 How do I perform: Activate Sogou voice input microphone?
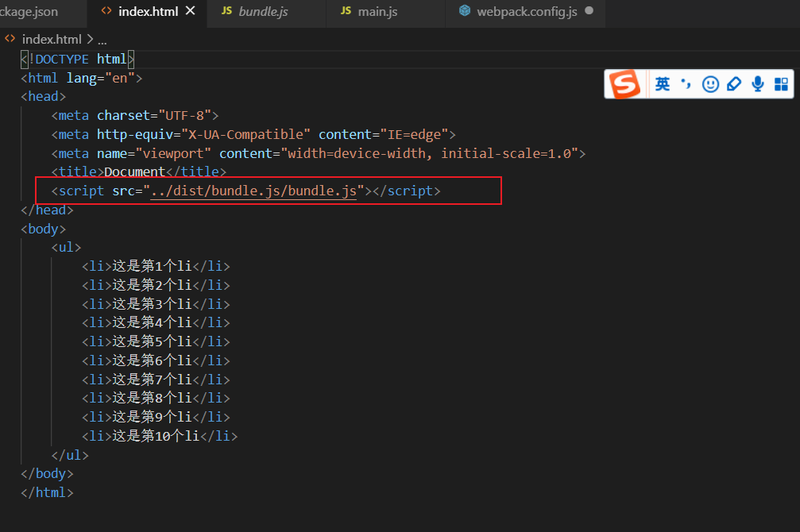[x=758, y=84]
